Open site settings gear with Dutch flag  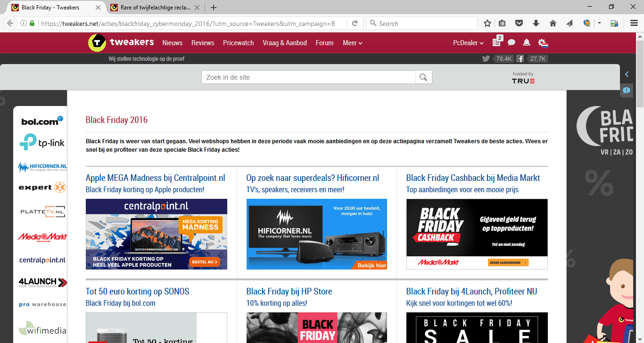click(543, 43)
